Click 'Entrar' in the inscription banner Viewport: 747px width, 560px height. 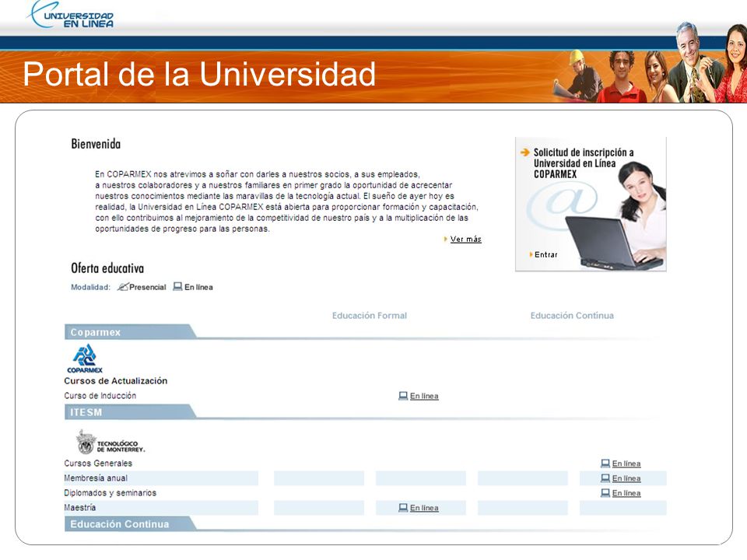click(546, 255)
